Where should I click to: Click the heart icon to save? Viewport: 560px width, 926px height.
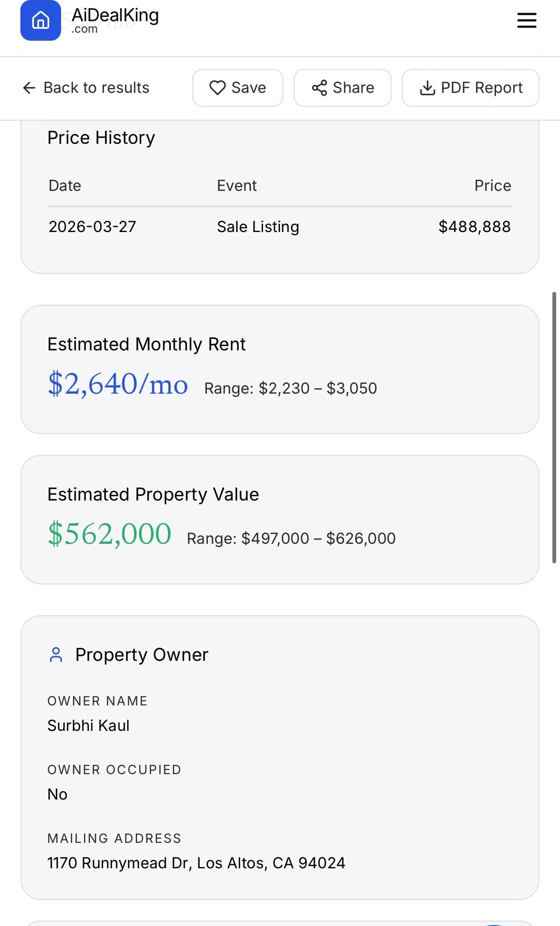(x=217, y=88)
